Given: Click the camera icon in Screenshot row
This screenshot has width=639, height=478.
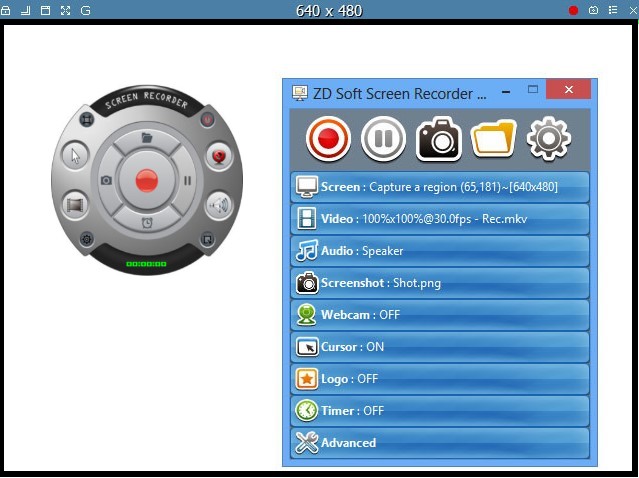Looking at the screenshot, I should click(x=307, y=282).
